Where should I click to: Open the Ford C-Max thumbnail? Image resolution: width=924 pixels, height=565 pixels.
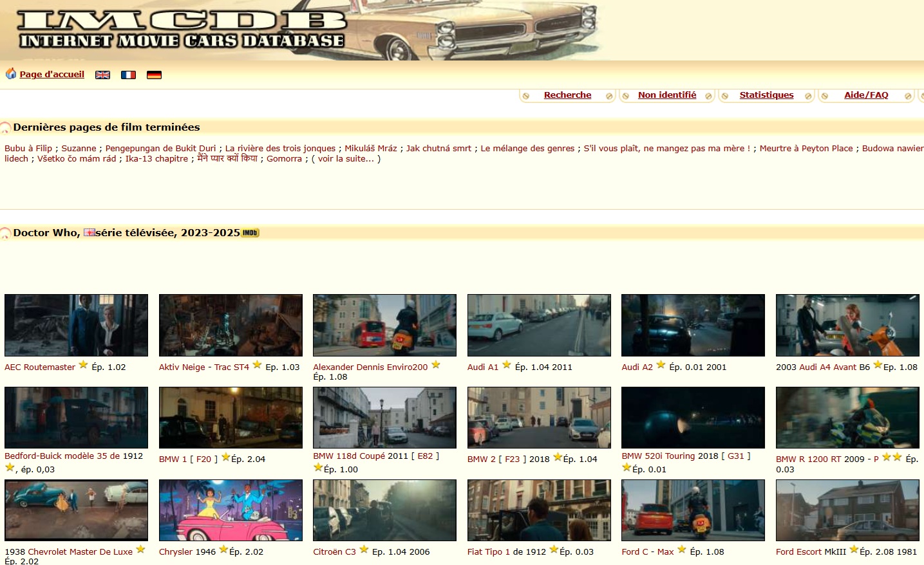[x=693, y=510]
